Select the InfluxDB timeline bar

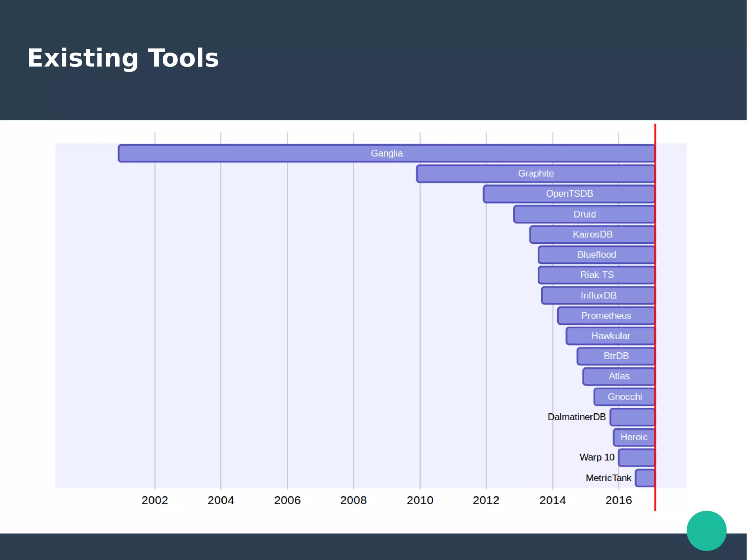tap(598, 296)
